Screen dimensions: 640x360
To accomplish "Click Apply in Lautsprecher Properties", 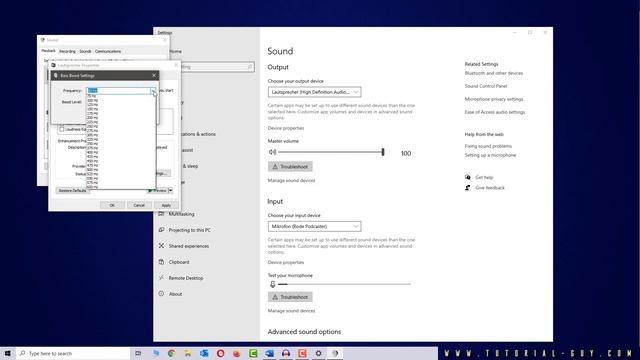I will coord(166,205).
